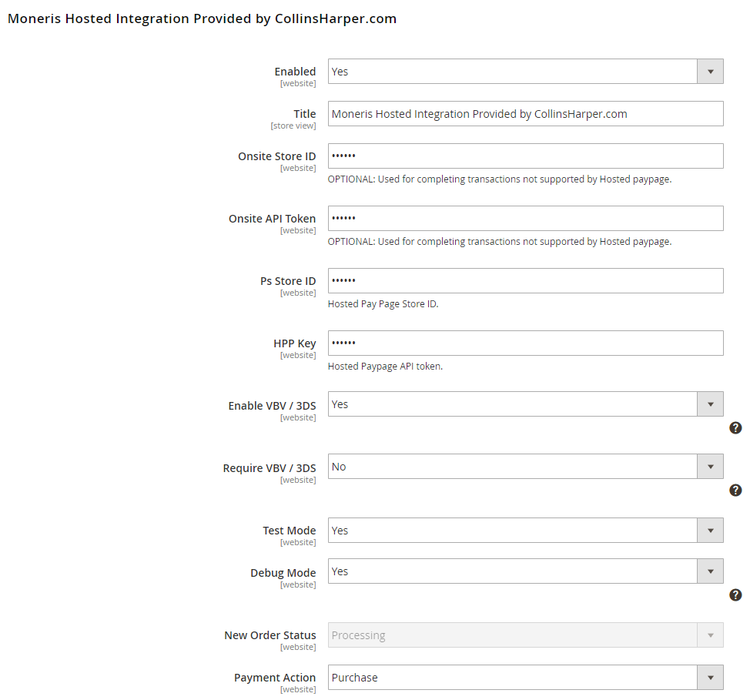Click the Onsite API Token field
Screen dimensions: 750x700
point(525,218)
